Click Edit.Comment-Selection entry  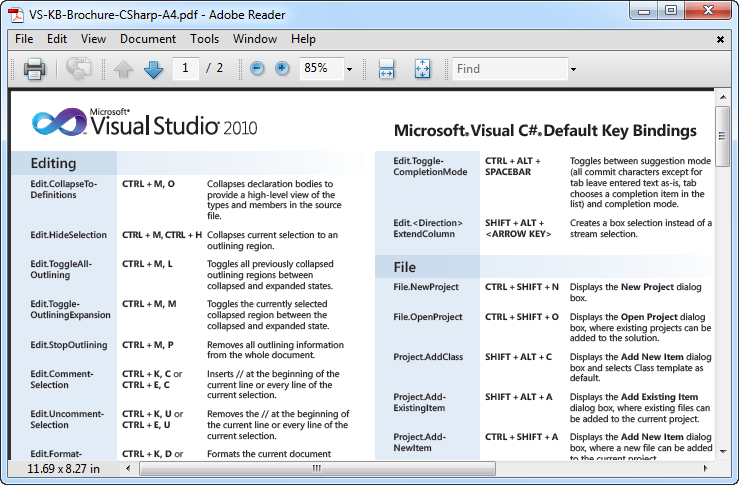click(x=62, y=379)
